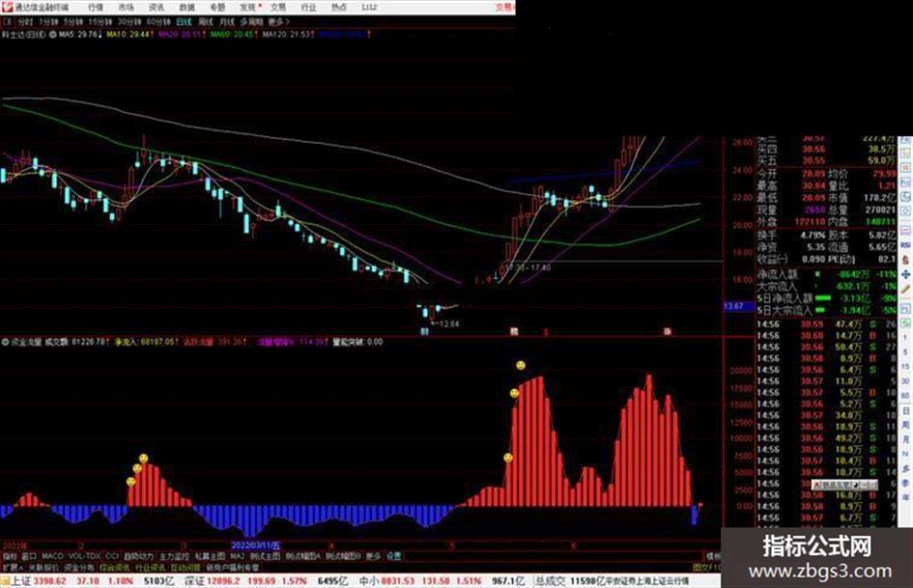The height and width of the screenshot is (588, 913).
Task: Open the 关联报价 panel
Action: pyautogui.click(x=43, y=567)
